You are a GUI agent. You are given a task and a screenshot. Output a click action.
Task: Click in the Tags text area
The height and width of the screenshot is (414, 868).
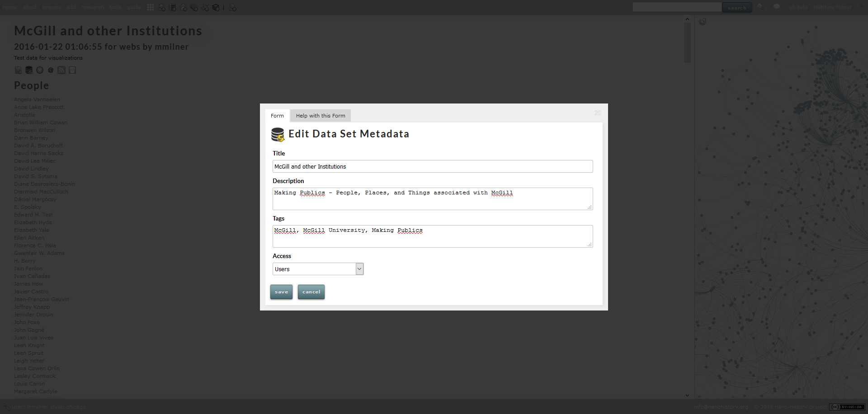point(433,236)
